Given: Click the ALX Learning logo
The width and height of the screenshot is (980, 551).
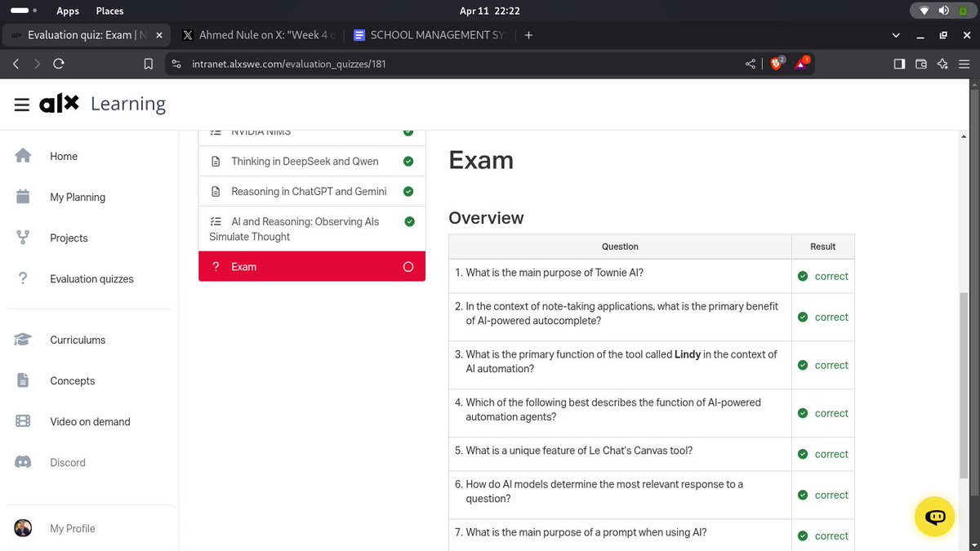Looking at the screenshot, I should [x=102, y=104].
